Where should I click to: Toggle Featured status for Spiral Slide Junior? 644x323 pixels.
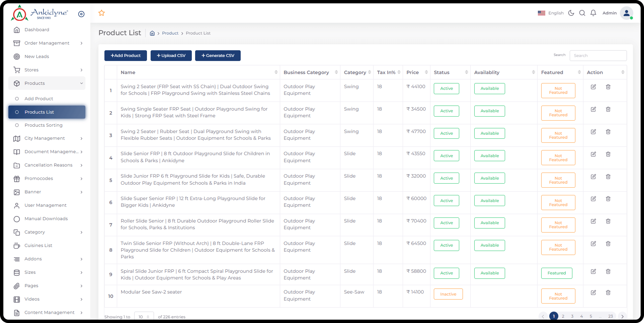point(556,273)
